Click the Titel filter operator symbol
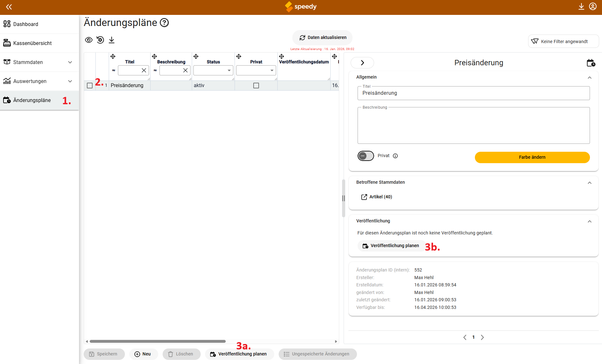Image resolution: width=602 pixels, height=364 pixels. click(113, 70)
